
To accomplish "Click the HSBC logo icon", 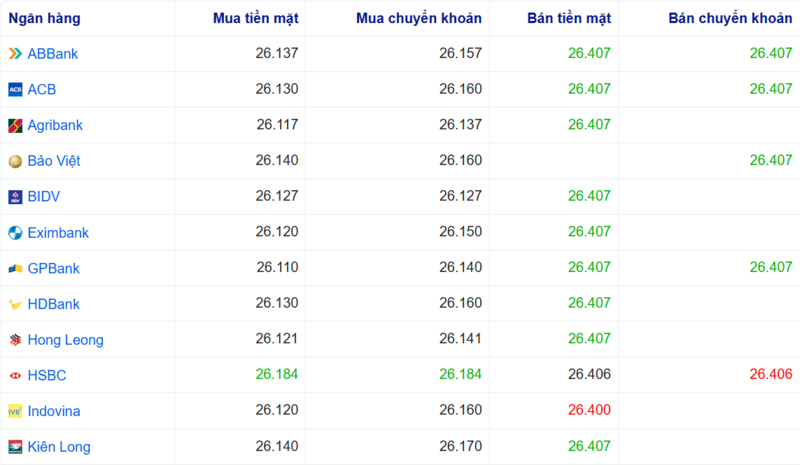I will [x=15, y=376].
